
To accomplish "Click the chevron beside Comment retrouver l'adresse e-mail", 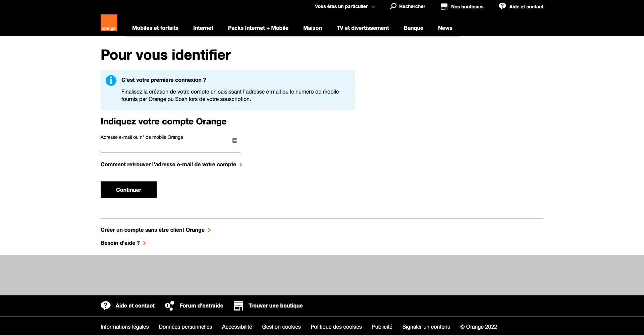I will (x=241, y=165).
